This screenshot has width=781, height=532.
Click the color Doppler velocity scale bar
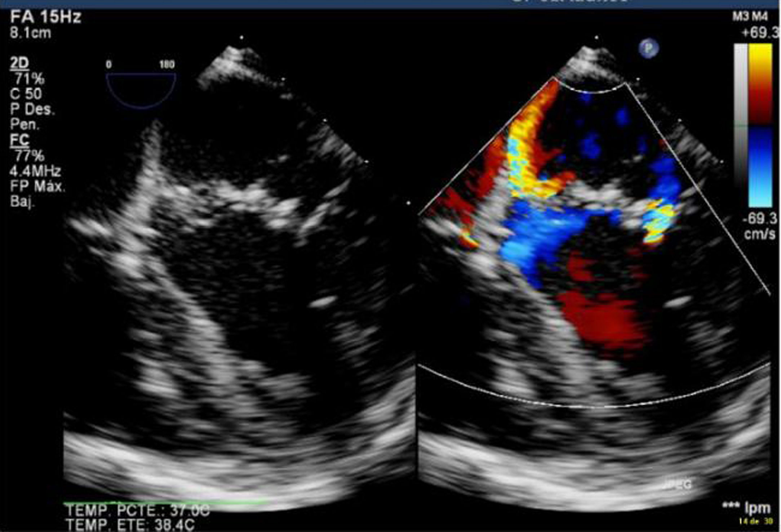[760, 125]
